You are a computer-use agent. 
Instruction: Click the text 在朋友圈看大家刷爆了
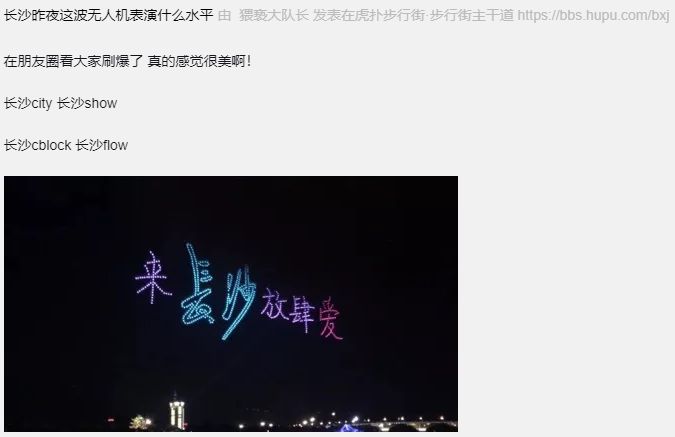pyautogui.click(x=73, y=61)
